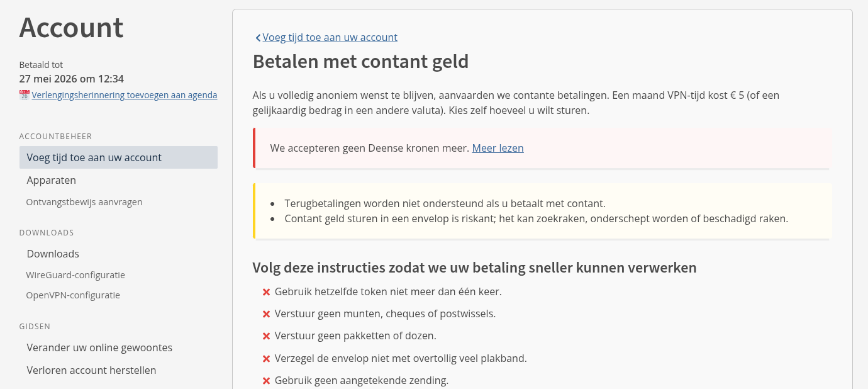The width and height of the screenshot is (868, 389).
Task: Go to Apparaten in the sidebar
Action: 52,180
